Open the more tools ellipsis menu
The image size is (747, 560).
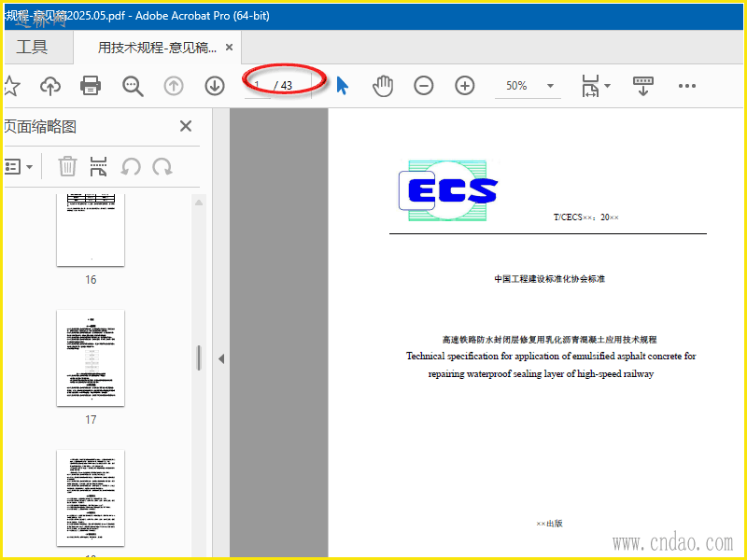(x=687, y=86)
